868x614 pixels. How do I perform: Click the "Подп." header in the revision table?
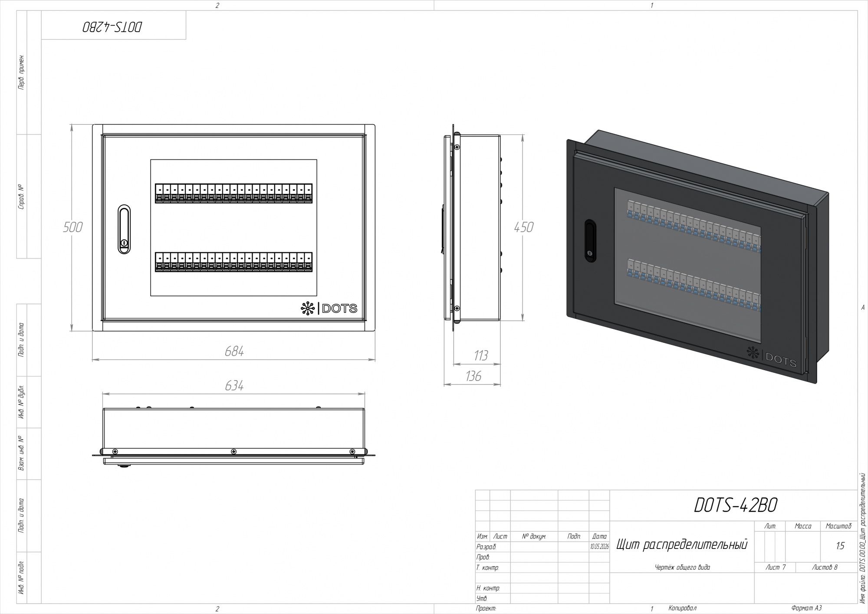pos(574,537)
